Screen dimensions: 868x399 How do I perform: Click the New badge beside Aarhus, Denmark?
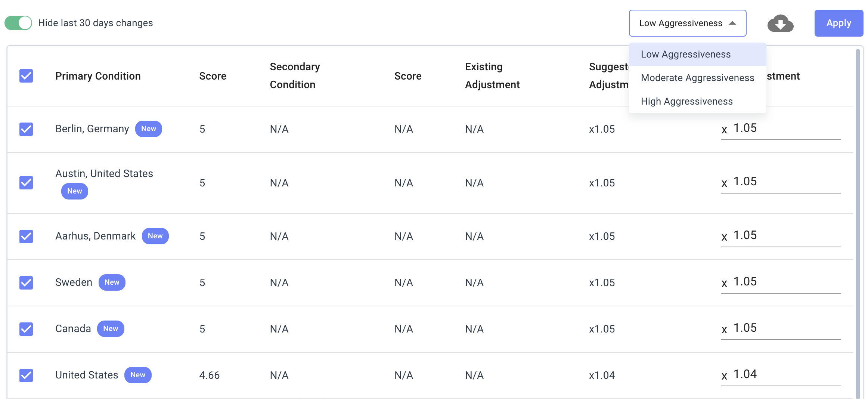[155, 236]
